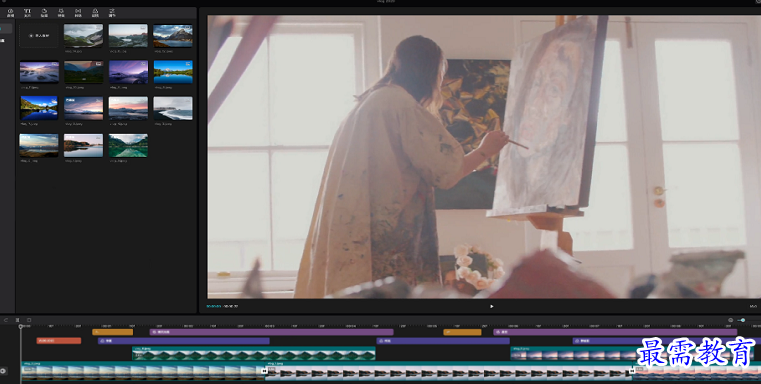Select the blue lake with treeline thumbnail

coord(173,72)
